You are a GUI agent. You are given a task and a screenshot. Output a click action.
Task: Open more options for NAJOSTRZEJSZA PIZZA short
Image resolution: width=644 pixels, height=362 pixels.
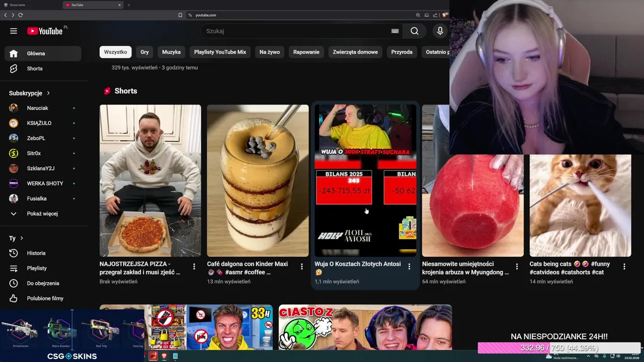(x=194, y=266)
